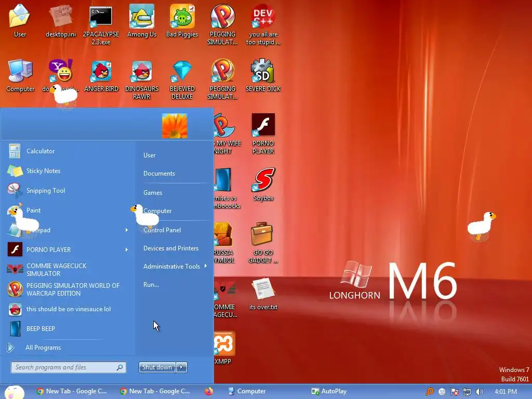532x399 pixels.
Task: Open Soybox desktop shortcut
Action: coord(263,184)
